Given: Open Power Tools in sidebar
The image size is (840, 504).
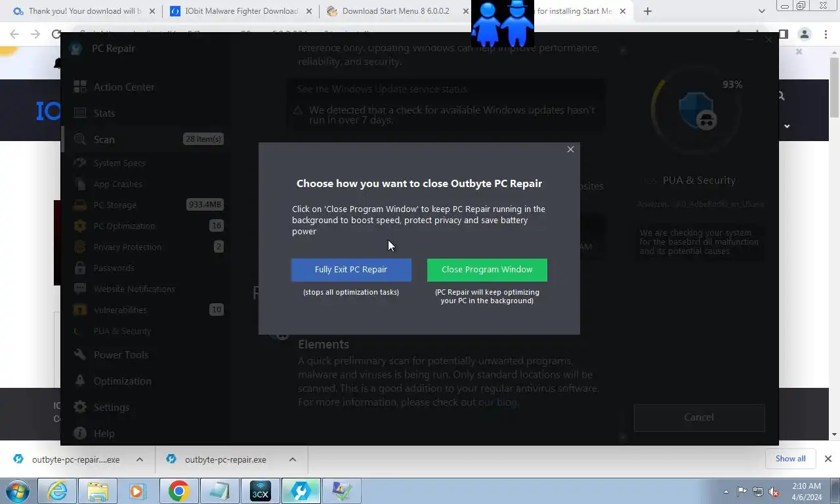Looking at the screenshot, I should [x=121, y=354].
